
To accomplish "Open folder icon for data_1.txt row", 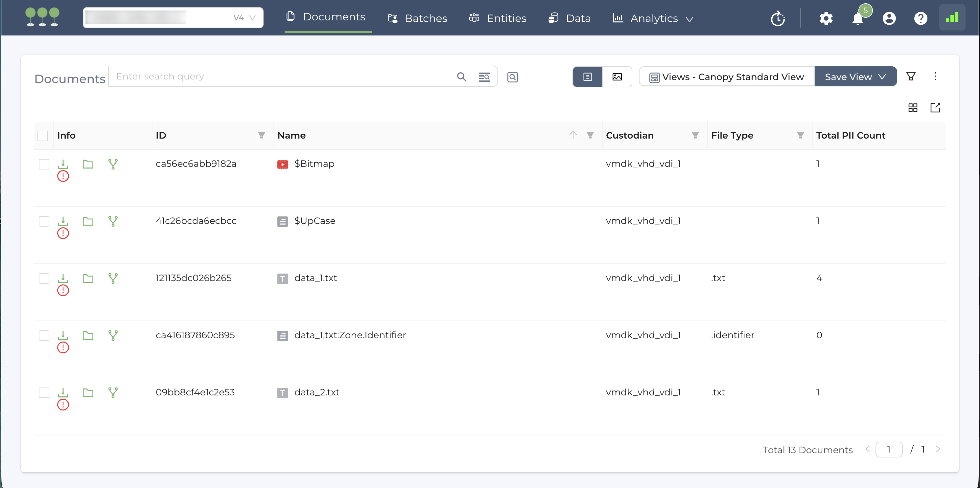I will click(x=88, y=278).
